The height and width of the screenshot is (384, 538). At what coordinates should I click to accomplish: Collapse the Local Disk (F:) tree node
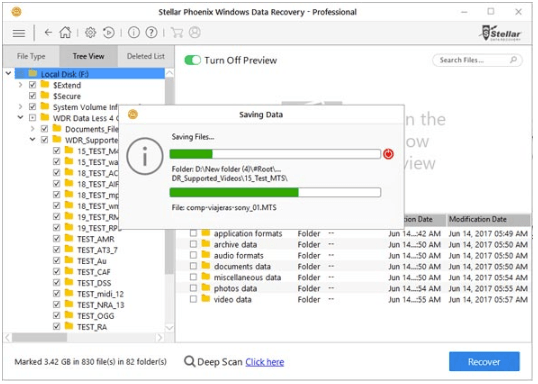[x=8, y=73]
